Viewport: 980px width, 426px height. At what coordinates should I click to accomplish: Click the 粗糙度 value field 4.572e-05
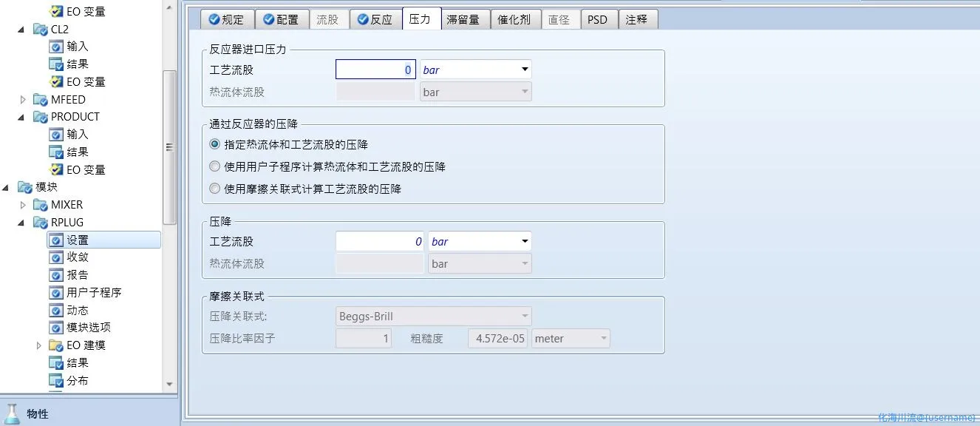click(498, 339)
